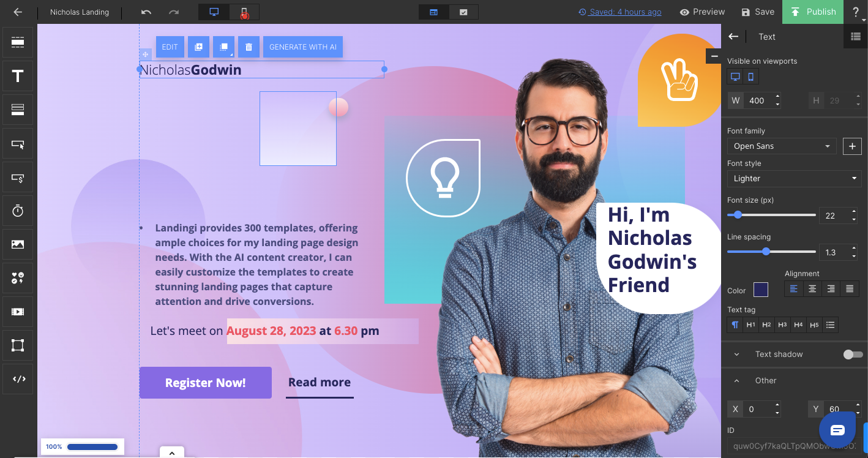The width and height of the screenshot is (868, 458).
Task: Click the Publish button
Action: tap(813, 12)
